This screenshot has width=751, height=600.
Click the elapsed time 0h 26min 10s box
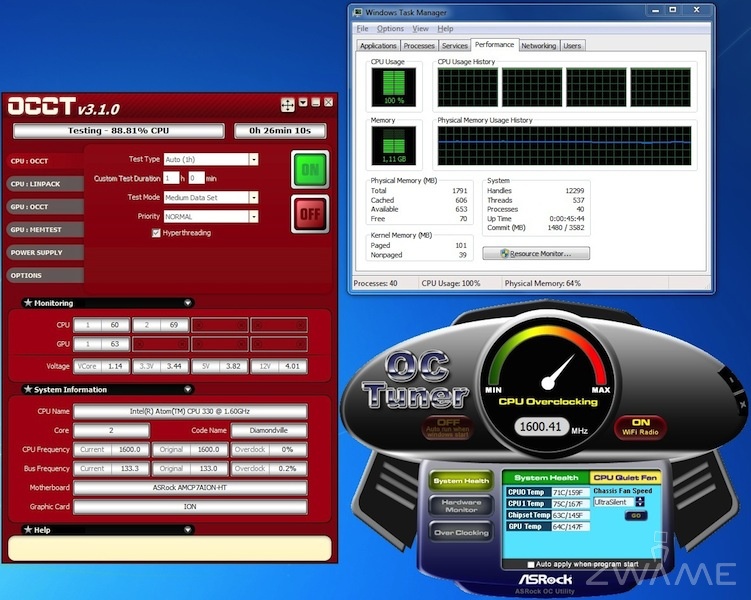[280, 131]
